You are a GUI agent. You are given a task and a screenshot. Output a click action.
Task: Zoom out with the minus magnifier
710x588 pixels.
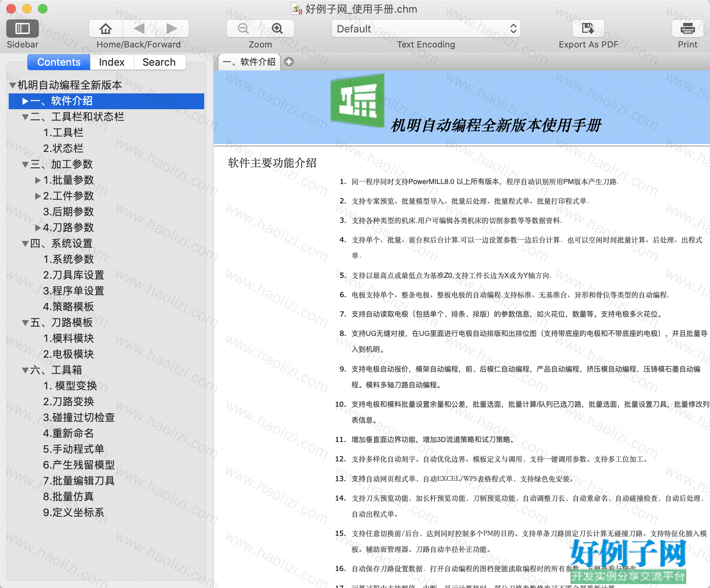coord(243,28)
